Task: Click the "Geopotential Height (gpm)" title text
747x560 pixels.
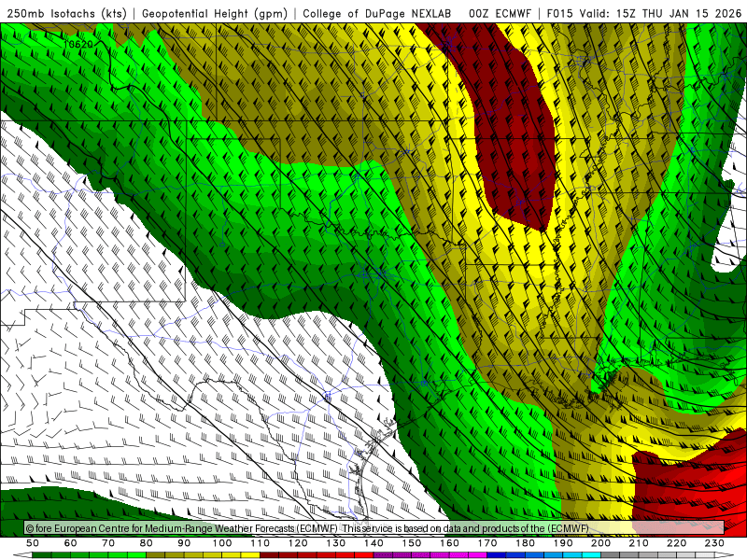Action: [215, 13]
